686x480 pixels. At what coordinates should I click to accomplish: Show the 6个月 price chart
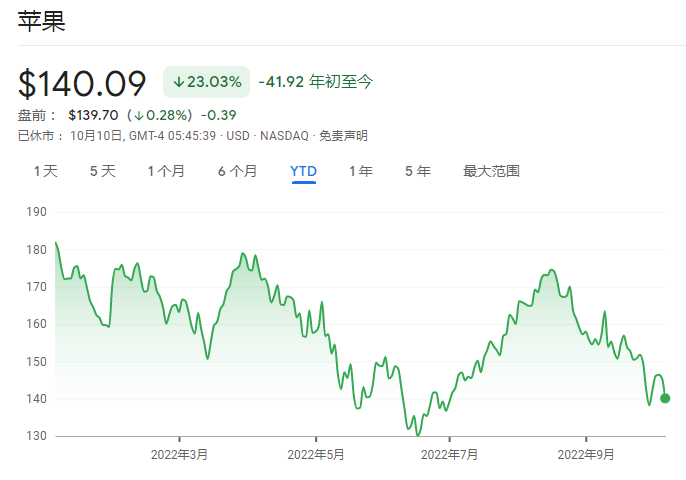[237, 171]
